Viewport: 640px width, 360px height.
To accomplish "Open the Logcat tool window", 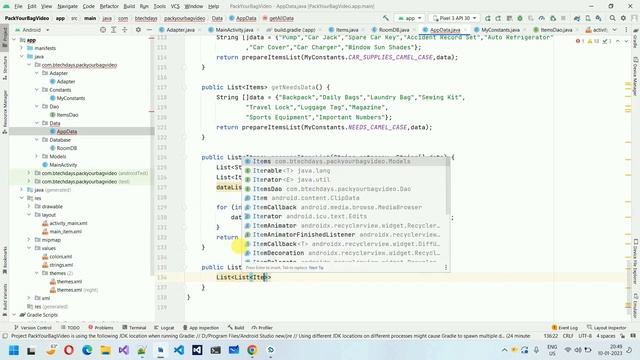I will click(164, 327).
